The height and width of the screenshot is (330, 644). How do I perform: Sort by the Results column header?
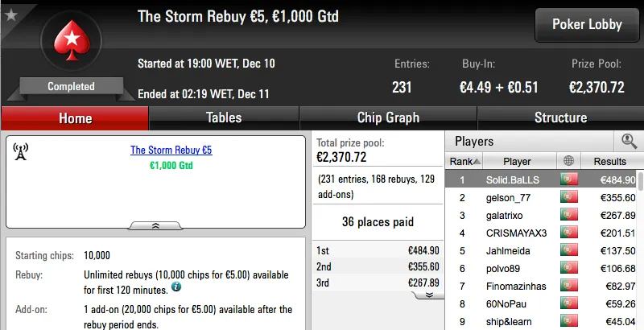(x=609, y=161)
